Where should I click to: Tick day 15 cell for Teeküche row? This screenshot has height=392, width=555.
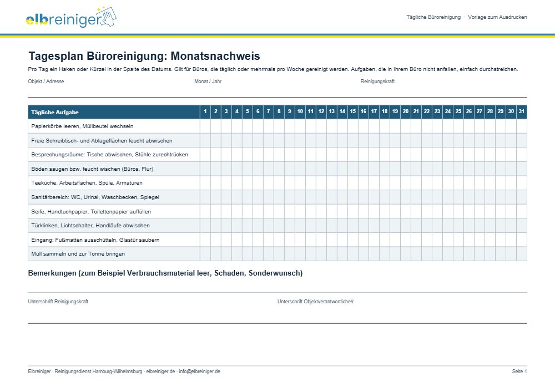[x=353, y=183]
